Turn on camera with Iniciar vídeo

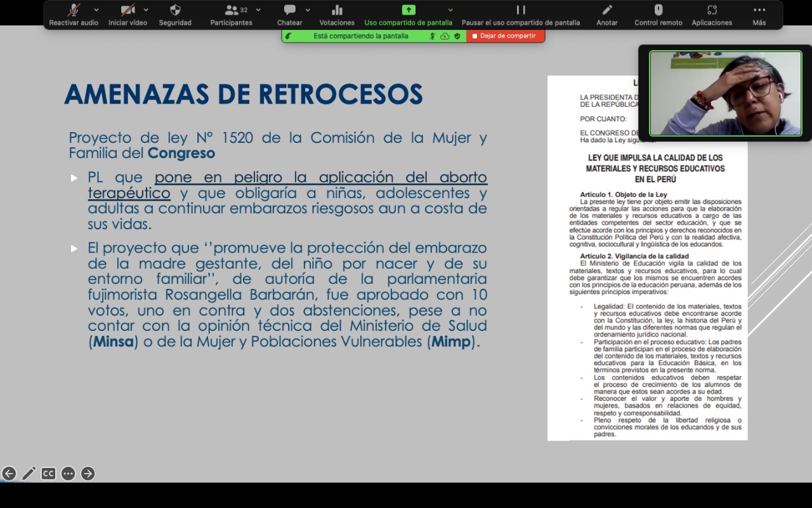pos(128,15)
